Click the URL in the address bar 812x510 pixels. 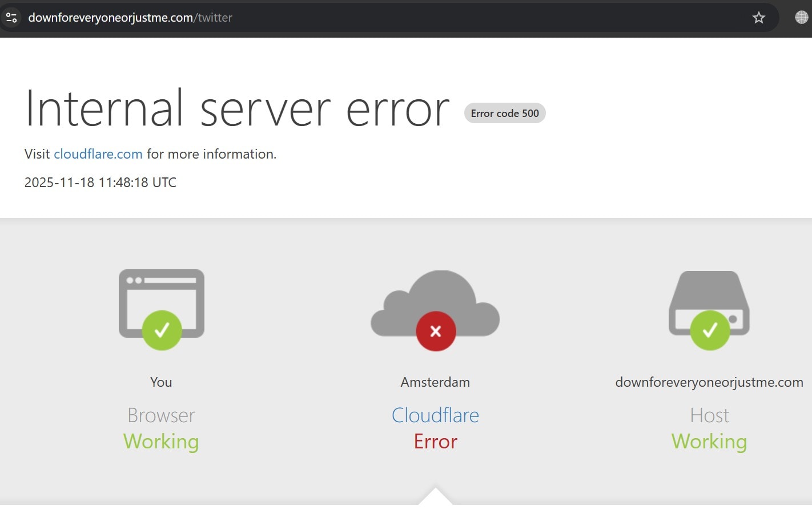coord(131,18)
